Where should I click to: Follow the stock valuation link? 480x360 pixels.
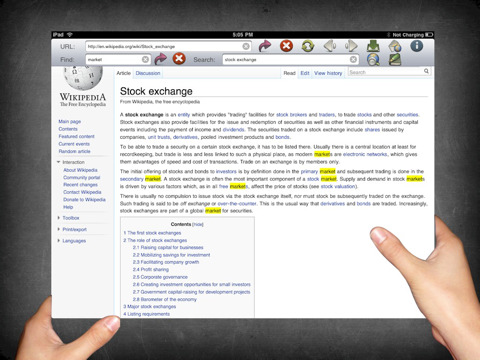[338, 186]
